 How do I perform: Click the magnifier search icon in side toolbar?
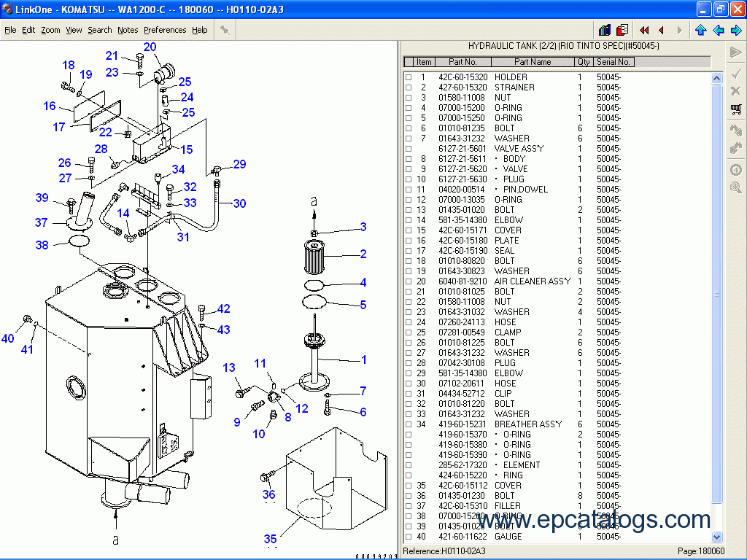pyautogui.click(x=735, y=187)
